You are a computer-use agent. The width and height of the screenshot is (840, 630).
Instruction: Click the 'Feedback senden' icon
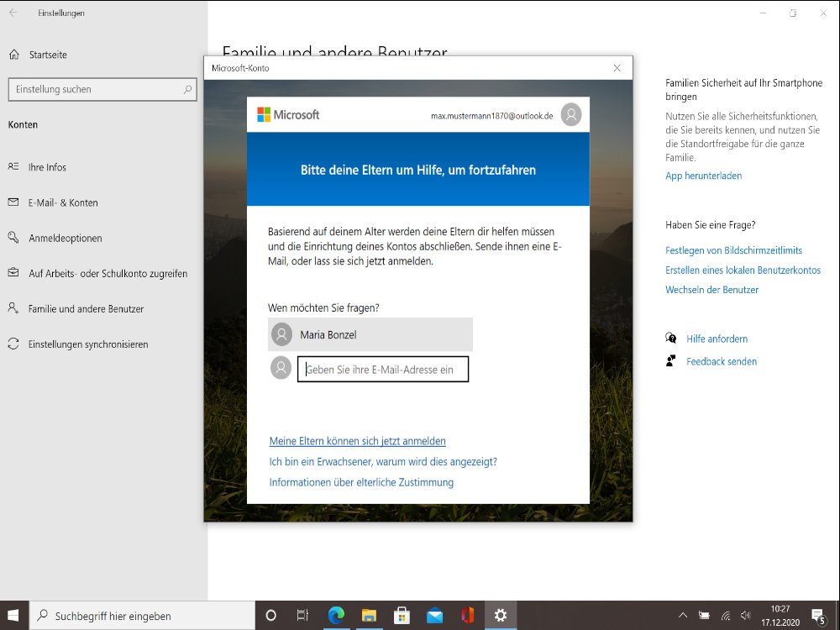(671, 361)
